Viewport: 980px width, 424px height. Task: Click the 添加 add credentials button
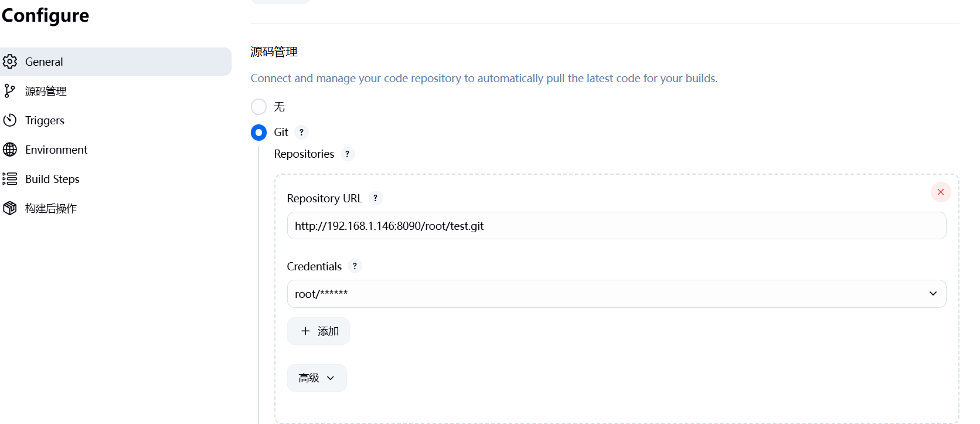318,331
